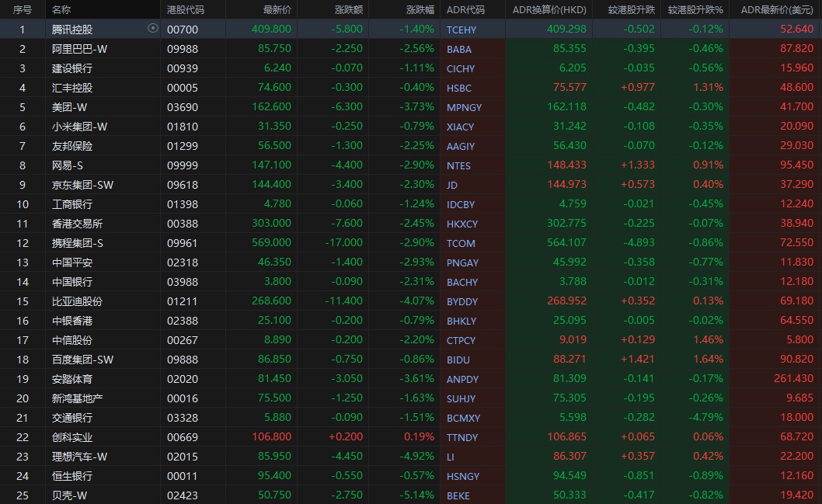The width and height of the screenshot is (822, 504).
Task: Select the 美团-W stock name
Action: [x=70, y=107]
